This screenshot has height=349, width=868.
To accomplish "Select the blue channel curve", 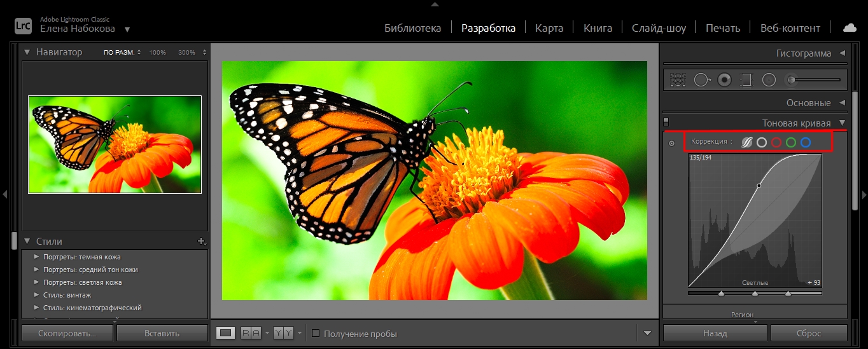I will tap(806, 142).
